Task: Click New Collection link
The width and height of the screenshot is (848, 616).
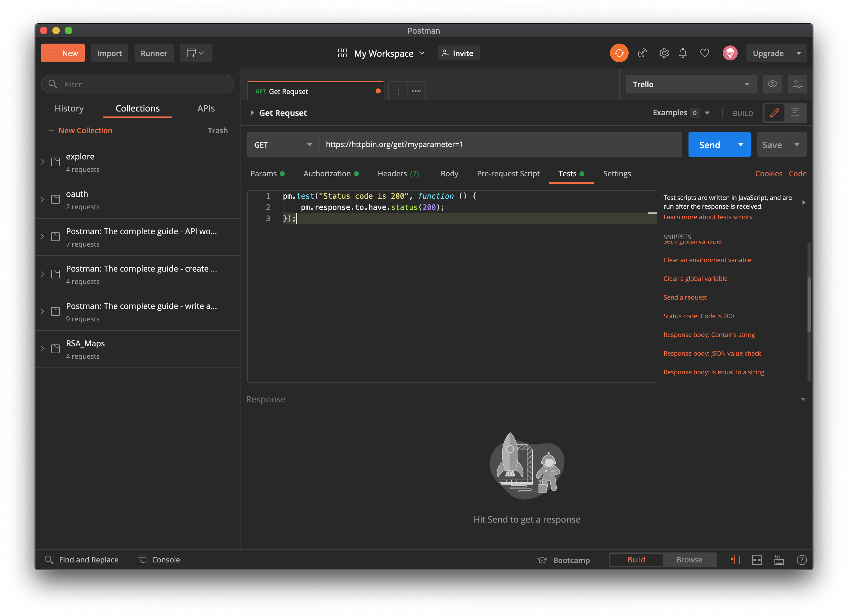Action: pyautogui.click(x=80, y=130)
